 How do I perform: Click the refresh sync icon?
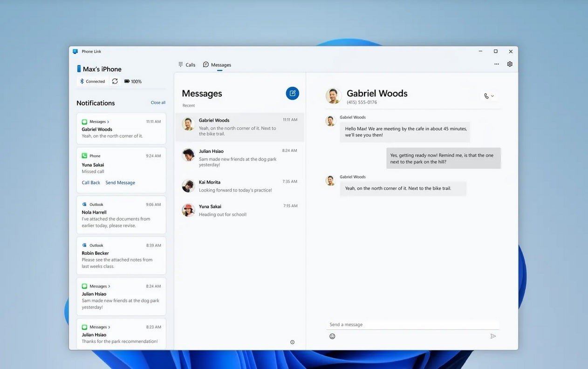pos(115,81)
